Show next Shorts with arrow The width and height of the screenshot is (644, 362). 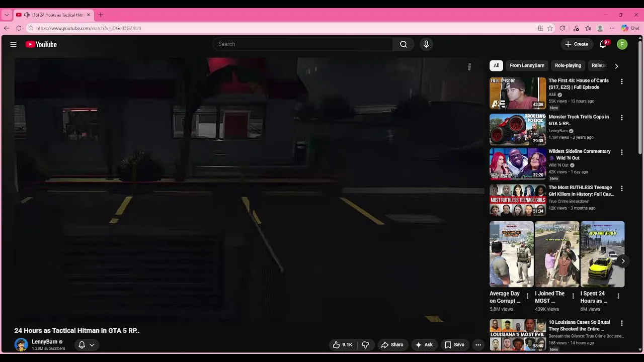(623, 261)
